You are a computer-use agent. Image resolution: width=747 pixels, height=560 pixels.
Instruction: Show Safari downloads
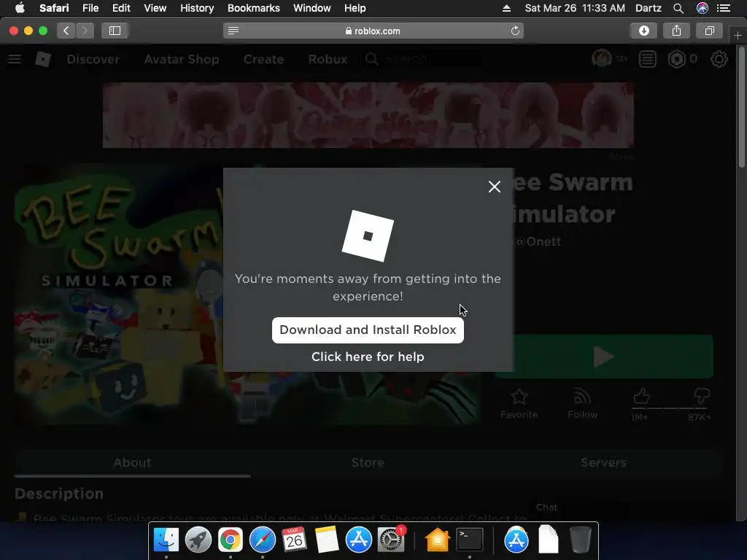[644, 31]
